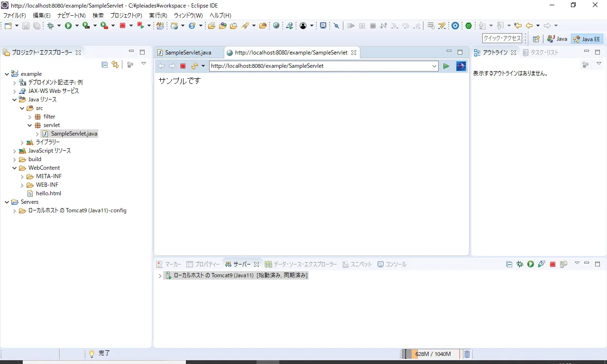The height and width of the screenshot is (364, 607).
Task: Click the green power icon in the main toolbar
Action: 469,26
